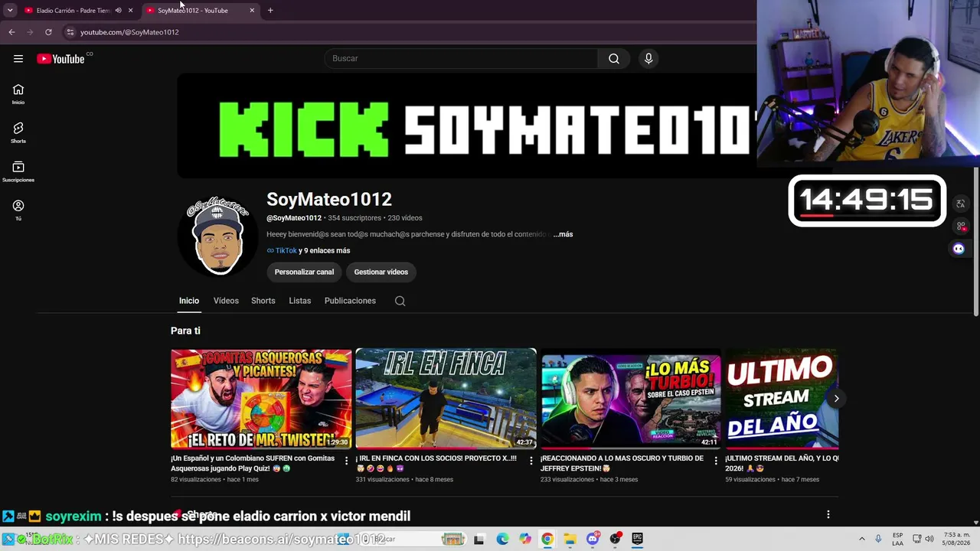Open a new browser tab
Viewport: 980px width, 551px height.
point(270,11)
